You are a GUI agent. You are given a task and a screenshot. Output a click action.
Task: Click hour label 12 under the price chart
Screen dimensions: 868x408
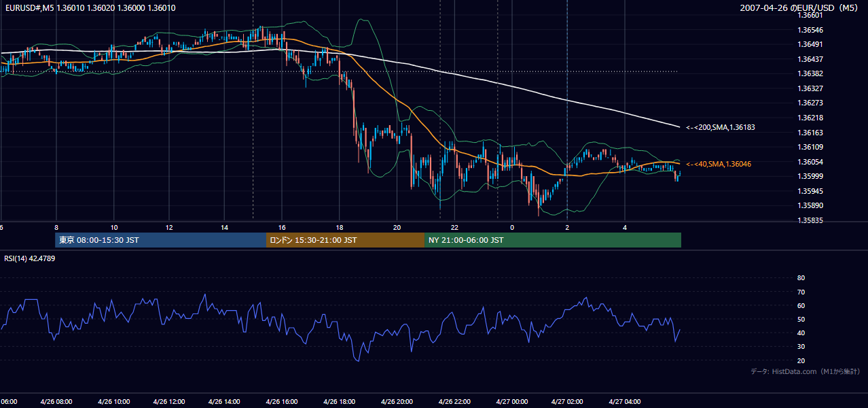pos(170,227)
